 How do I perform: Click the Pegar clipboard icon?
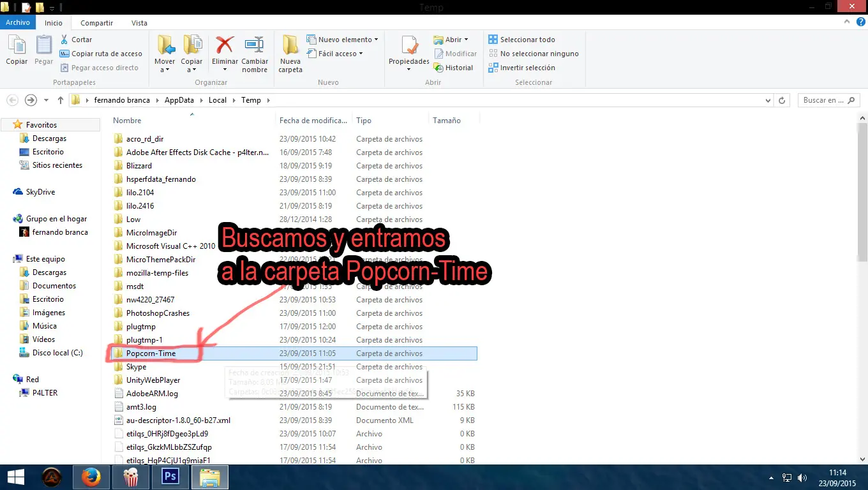pos(43,50)
